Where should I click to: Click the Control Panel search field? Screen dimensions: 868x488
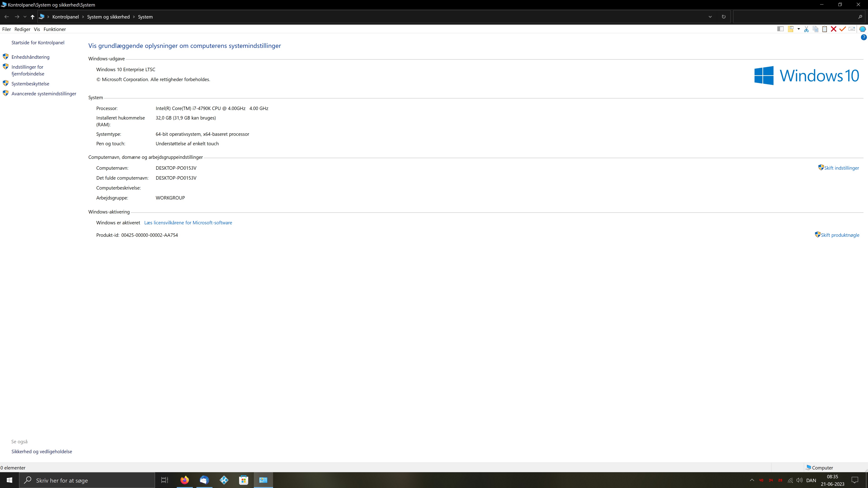coord(795,17)
